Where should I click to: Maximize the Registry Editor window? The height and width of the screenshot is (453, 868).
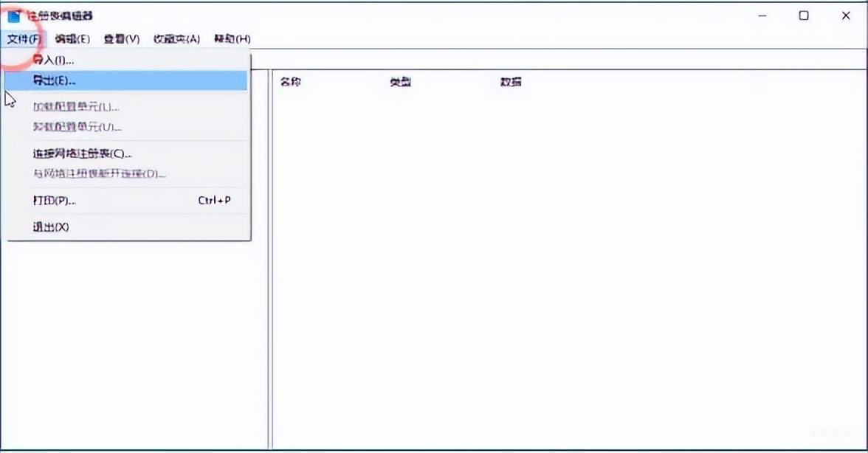(x=804, y=15)
